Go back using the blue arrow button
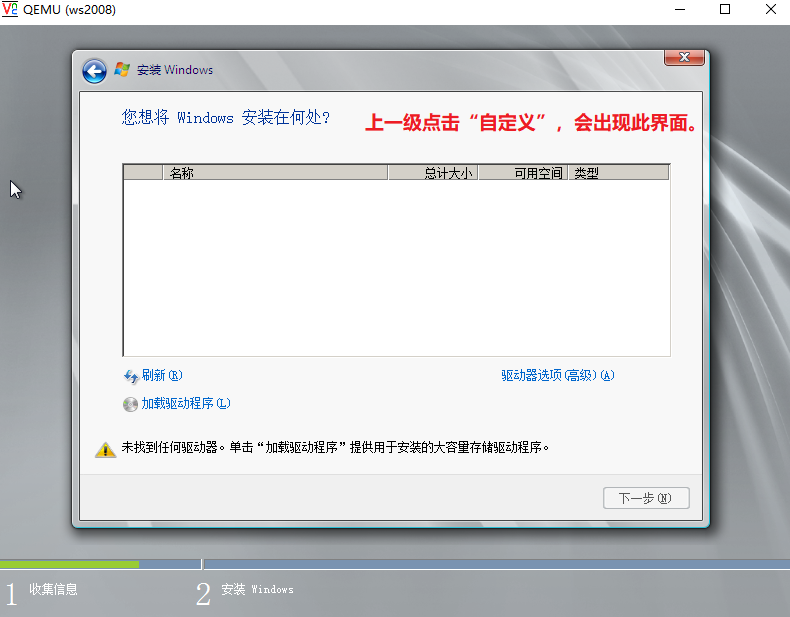Image resolution: width=790 pixels, height=617 pixels. 94,71
